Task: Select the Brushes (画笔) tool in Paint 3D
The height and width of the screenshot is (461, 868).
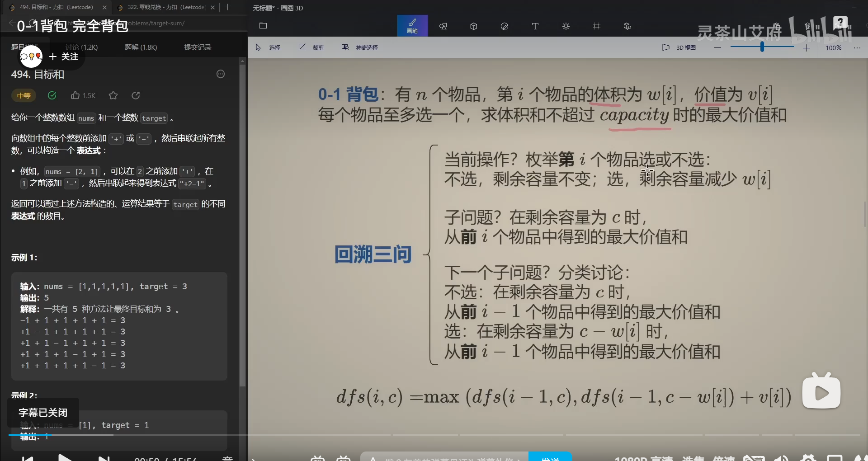Action: tap(412, 26)
